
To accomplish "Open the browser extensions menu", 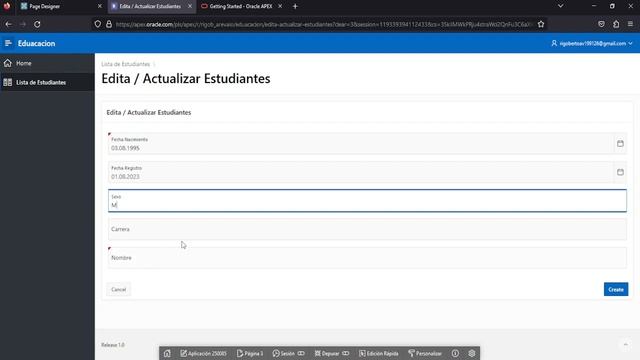I will pyautogui.click(x=616, y=24).
